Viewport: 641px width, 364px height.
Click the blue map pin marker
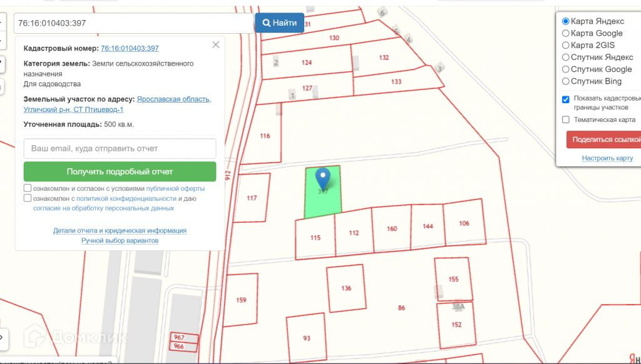pos(323,178)
